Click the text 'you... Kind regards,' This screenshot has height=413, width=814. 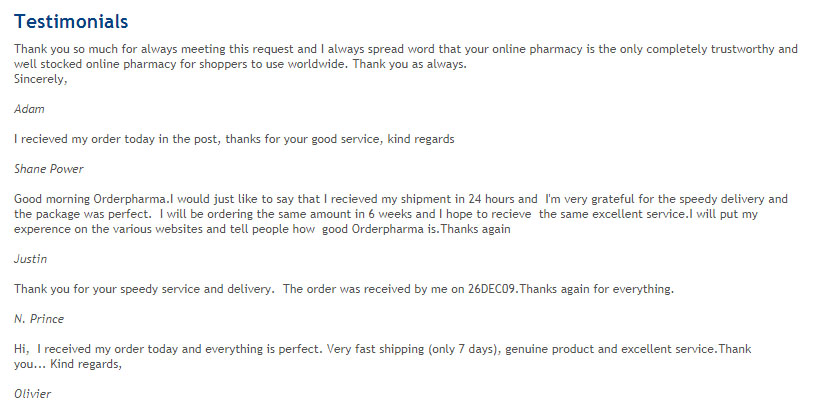[x=68, y=364]
